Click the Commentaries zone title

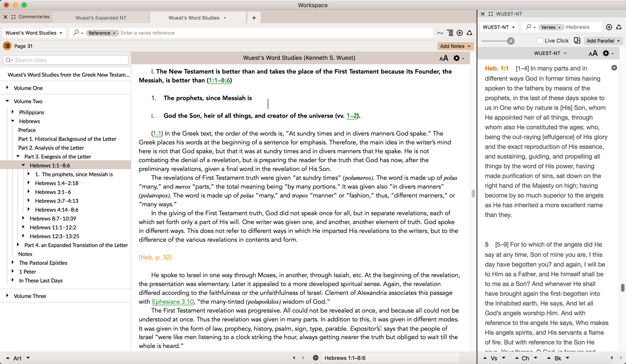pos(34,17)
